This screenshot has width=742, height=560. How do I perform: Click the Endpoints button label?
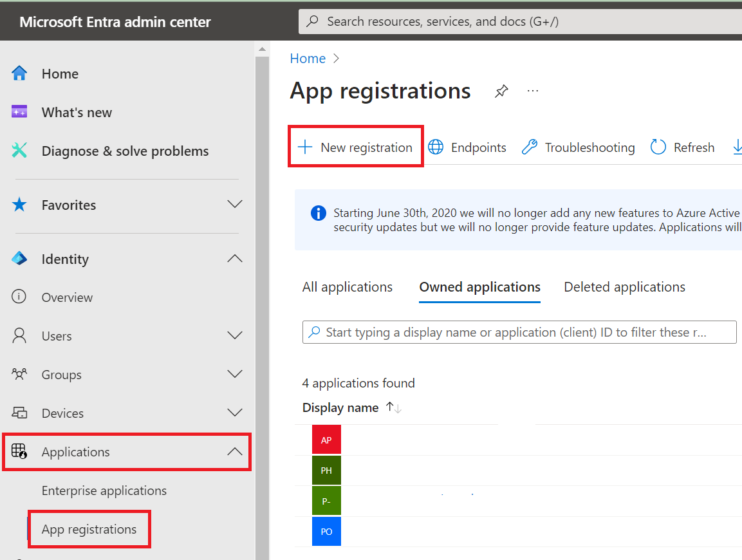point(478,147)
